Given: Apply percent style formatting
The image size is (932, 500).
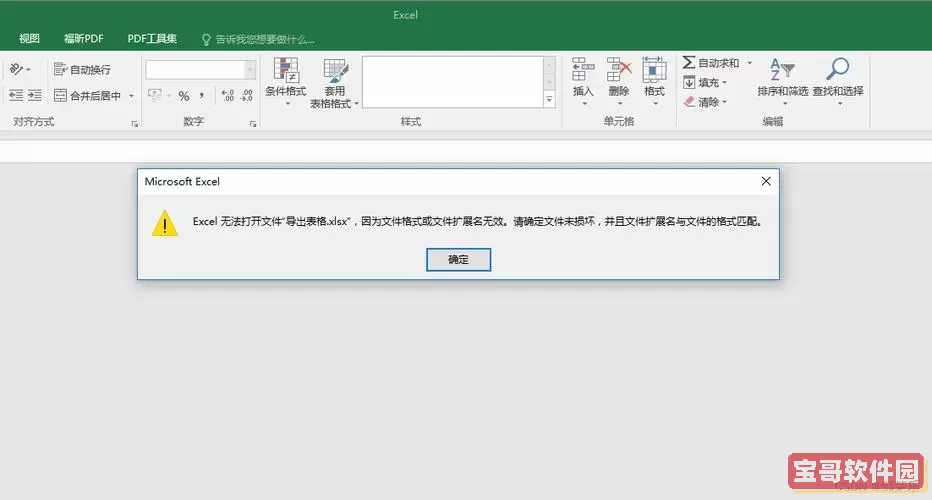Looking at the screenshot, I should 184,96.
